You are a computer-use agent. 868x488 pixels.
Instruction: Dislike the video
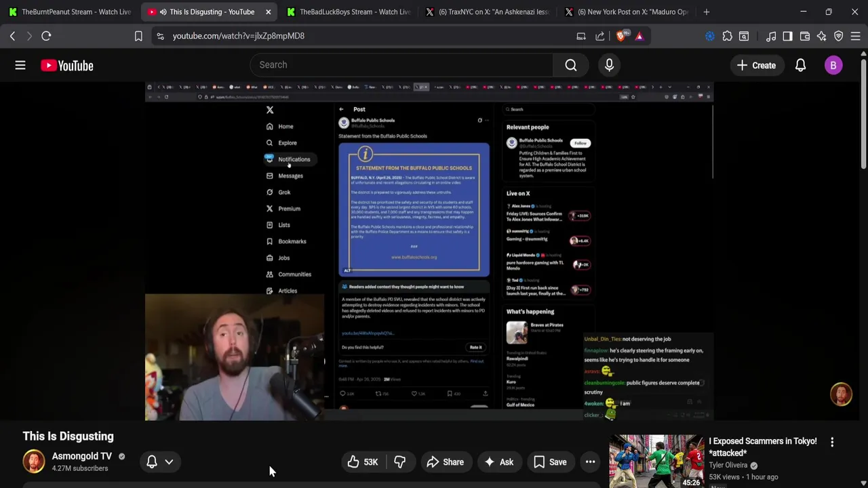click(400, 462)
